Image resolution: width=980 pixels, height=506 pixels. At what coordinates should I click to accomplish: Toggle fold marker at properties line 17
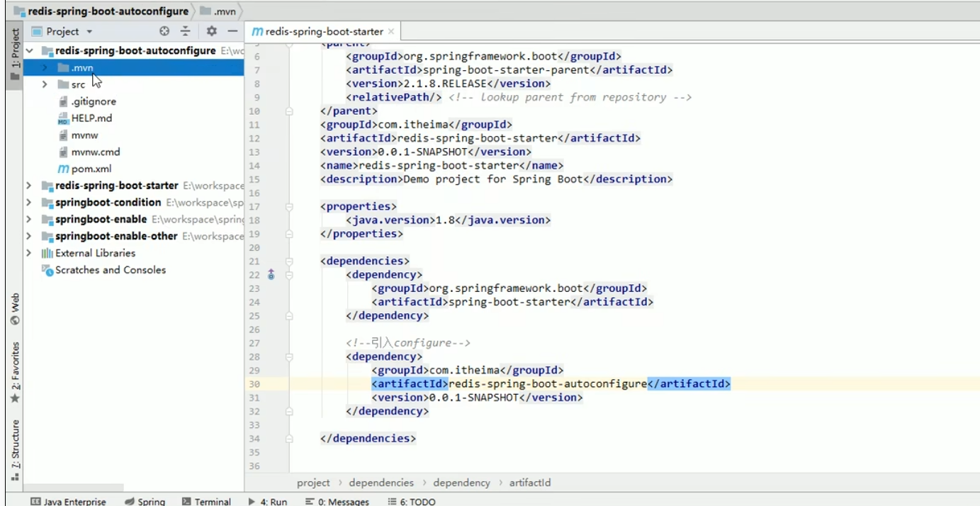click(x=289, y=207)
